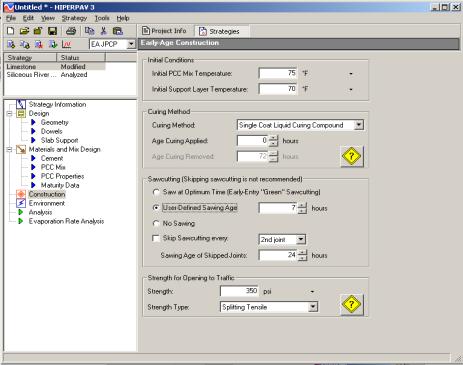Open the File menu

pos(11,18)
